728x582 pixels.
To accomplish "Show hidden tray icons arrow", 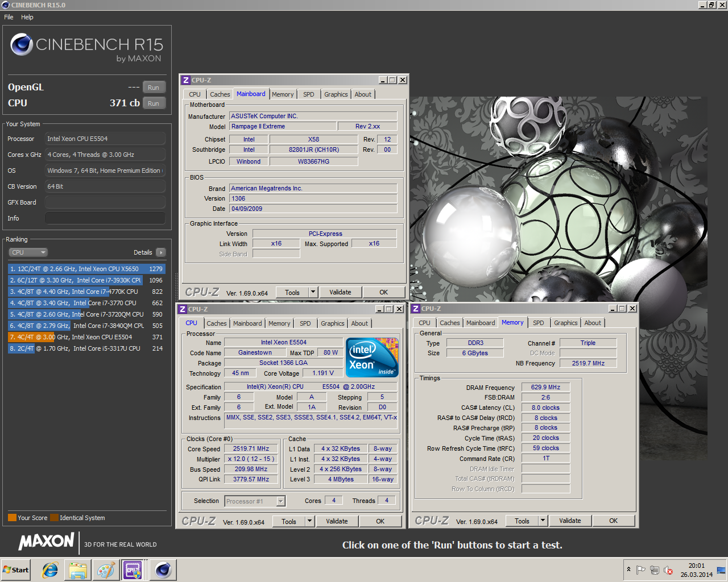I will 628,569.
